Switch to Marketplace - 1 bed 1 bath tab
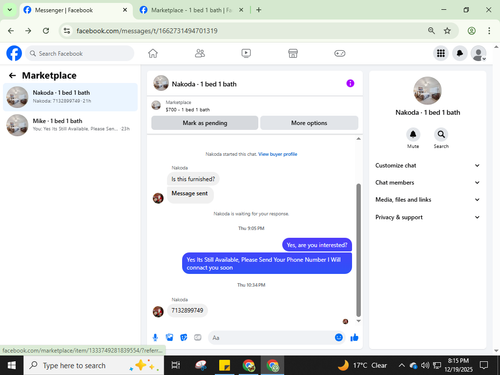500x375 pixels. point(191,10)
